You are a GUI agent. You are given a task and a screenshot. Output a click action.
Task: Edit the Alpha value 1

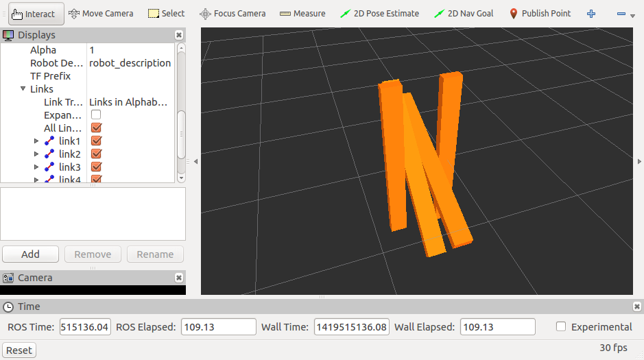(130, 49)
